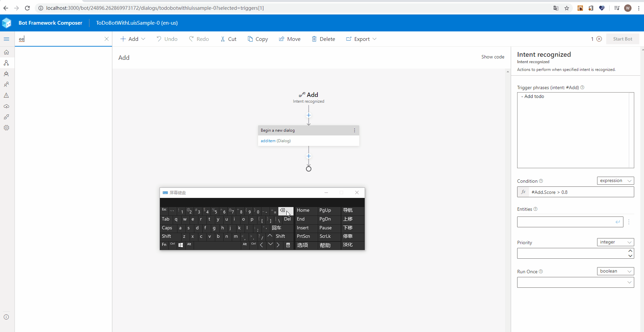The image size is (644, 332).
Task: Click the Trigger phrases help icon
Action: pyautogui.click(x=582, y=87)
